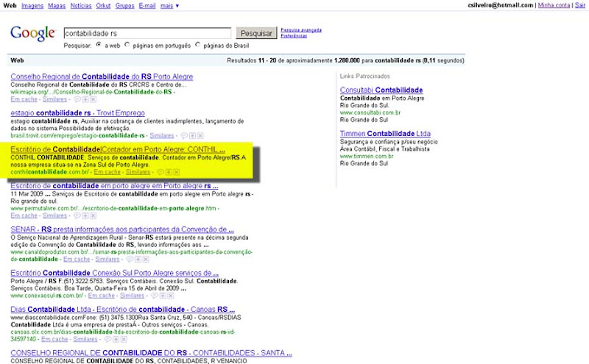Click the Pesquisar button
Viewport: 589px width, 364px height.
(x=256, y=33)
